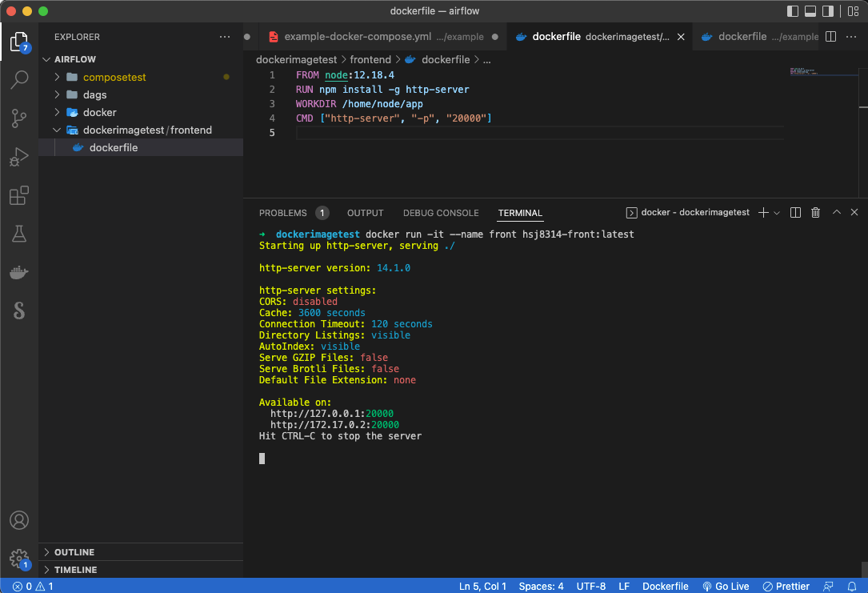Collapse the AIRFLOW workspace section

[141, 59]
